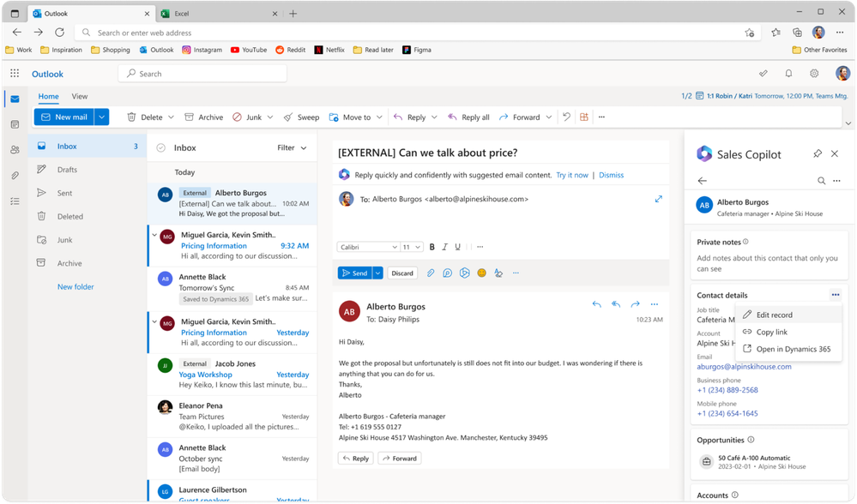The image size is (857, 504).
Task: Switch to the View ribbon tab
Action: point(79,96)
